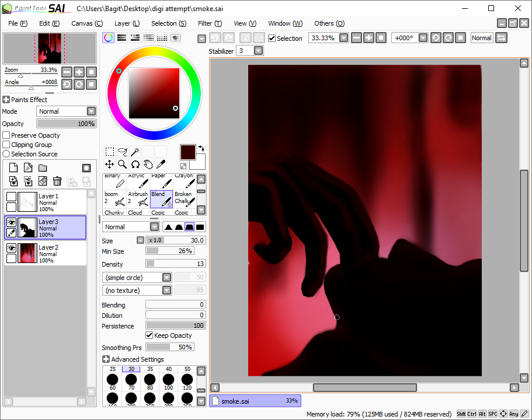Open the layer Mode dropdown
The height and width of the screenshot is (420, 532).
click(91, 111)
